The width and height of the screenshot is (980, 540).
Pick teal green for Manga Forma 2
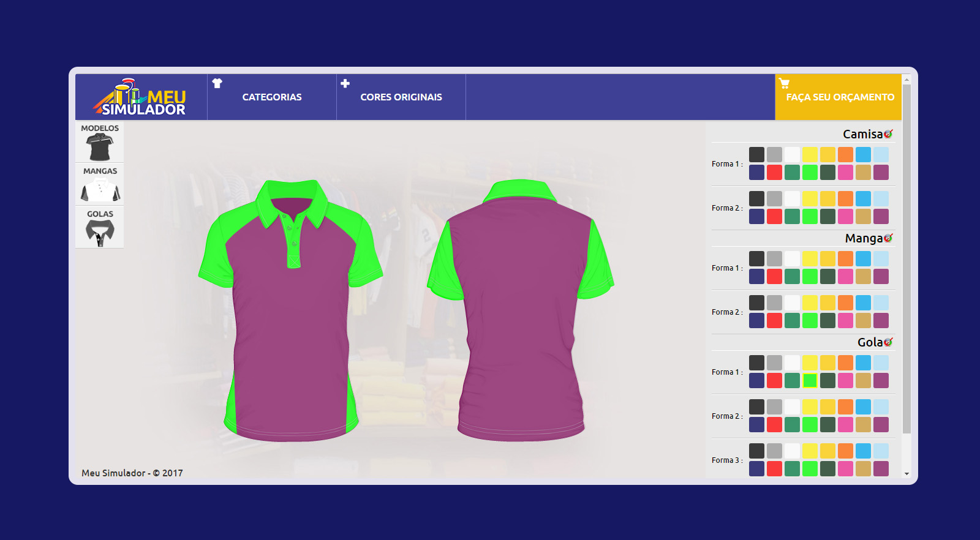point(792,321)
